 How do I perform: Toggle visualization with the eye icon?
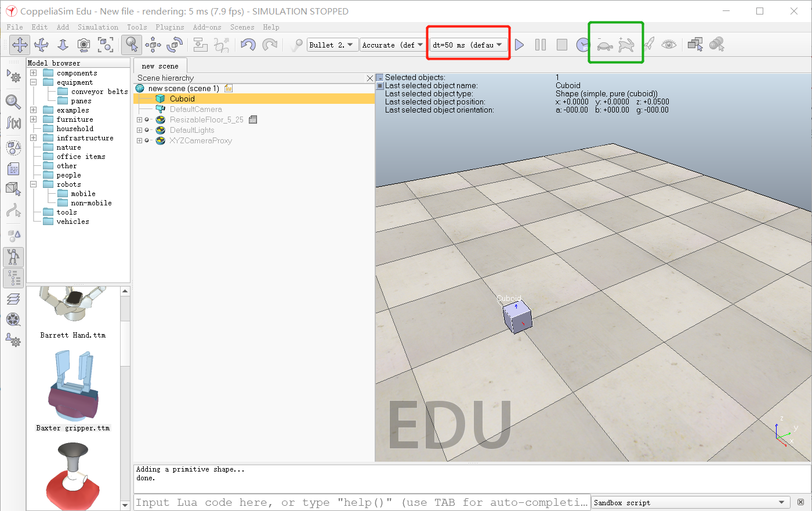[x=669, y=45]
